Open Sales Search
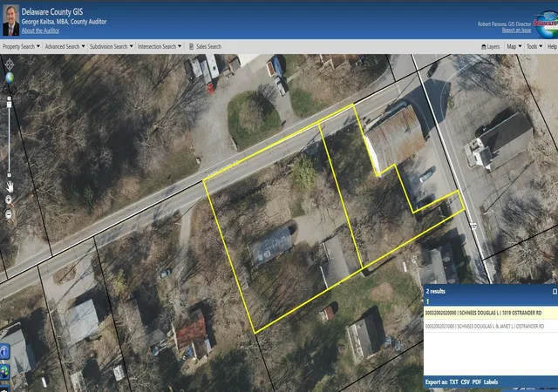Image resolution: width=558 pixels, height=392 pixels. pos(208,46)
